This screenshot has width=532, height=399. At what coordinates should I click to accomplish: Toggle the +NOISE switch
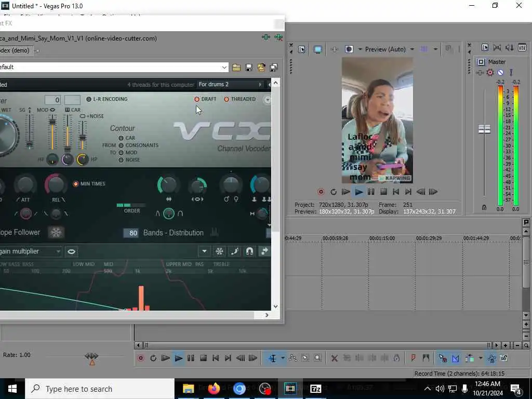(x=92, y=116)
